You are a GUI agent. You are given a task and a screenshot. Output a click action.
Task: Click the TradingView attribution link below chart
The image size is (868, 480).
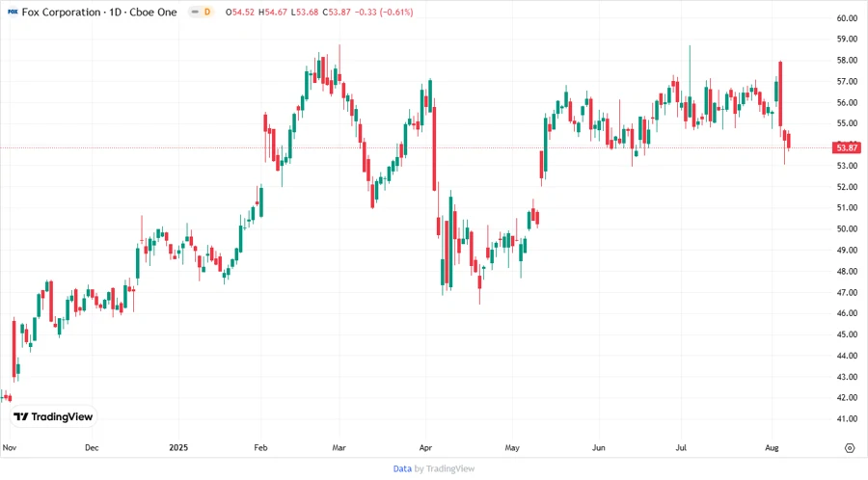[x=450, y=468]
